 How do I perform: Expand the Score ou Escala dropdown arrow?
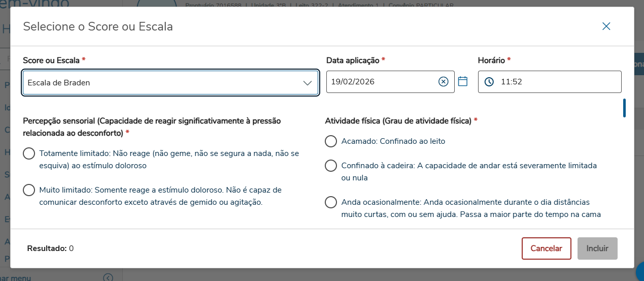pyautogui.click(x=308, y=83)
